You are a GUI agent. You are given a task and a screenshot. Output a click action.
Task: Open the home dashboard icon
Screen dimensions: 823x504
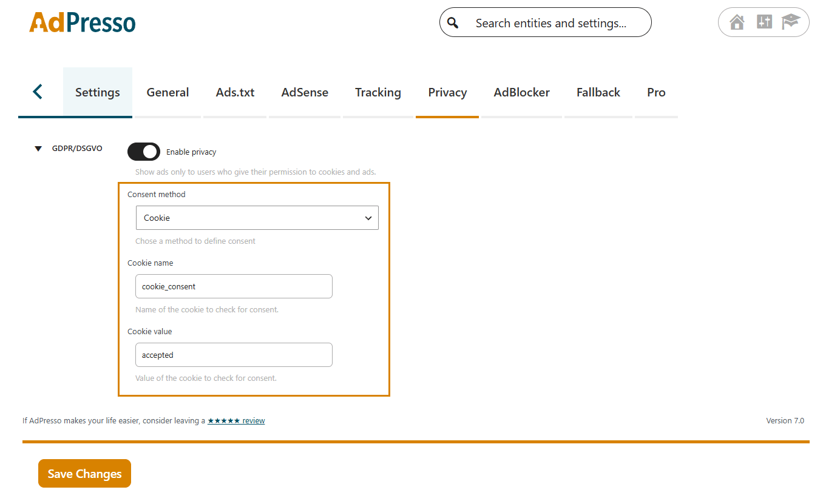tap(737, 22)
